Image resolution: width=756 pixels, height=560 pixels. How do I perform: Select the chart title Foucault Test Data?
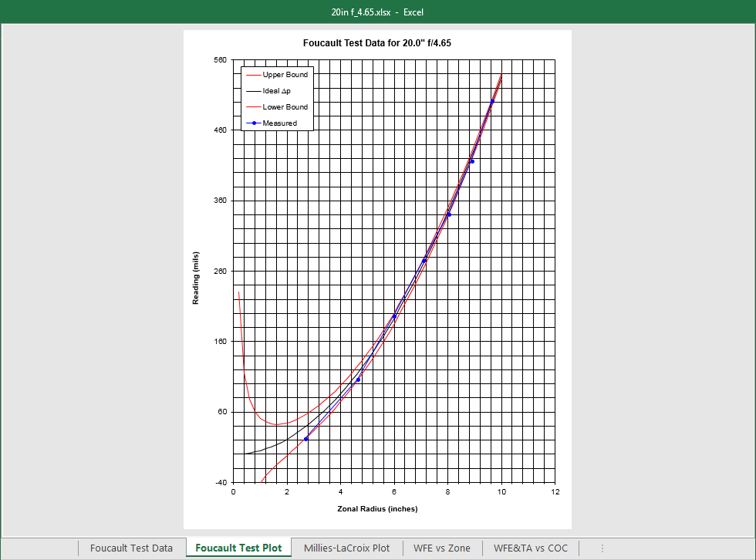pos(377,43)
